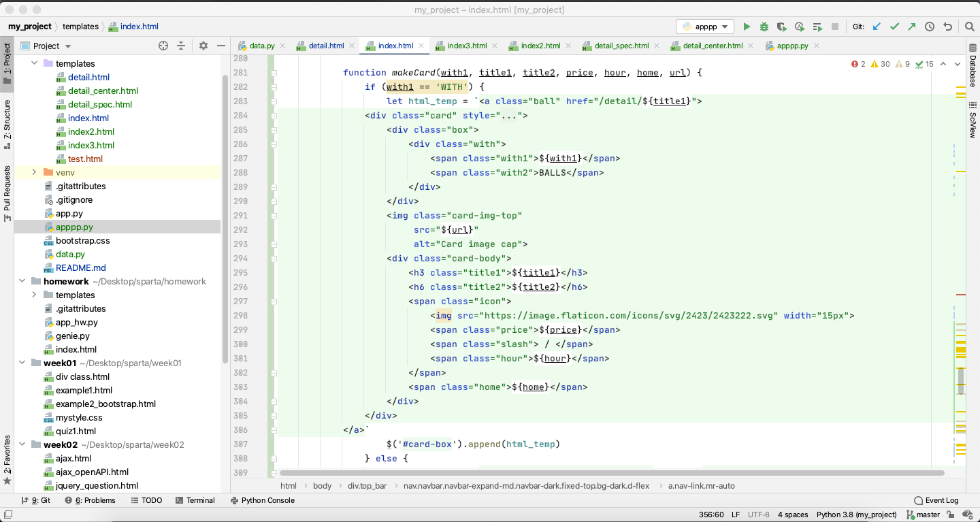Screen dimensions: 980x522
Task: Open the Database tool window
Action: tap(973, 66)
